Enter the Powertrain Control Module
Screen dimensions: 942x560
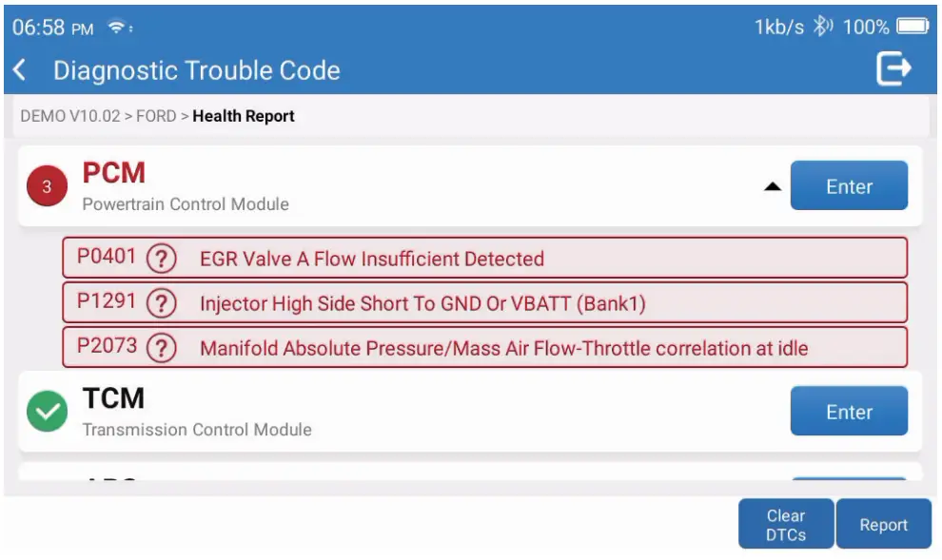point(849,186)
